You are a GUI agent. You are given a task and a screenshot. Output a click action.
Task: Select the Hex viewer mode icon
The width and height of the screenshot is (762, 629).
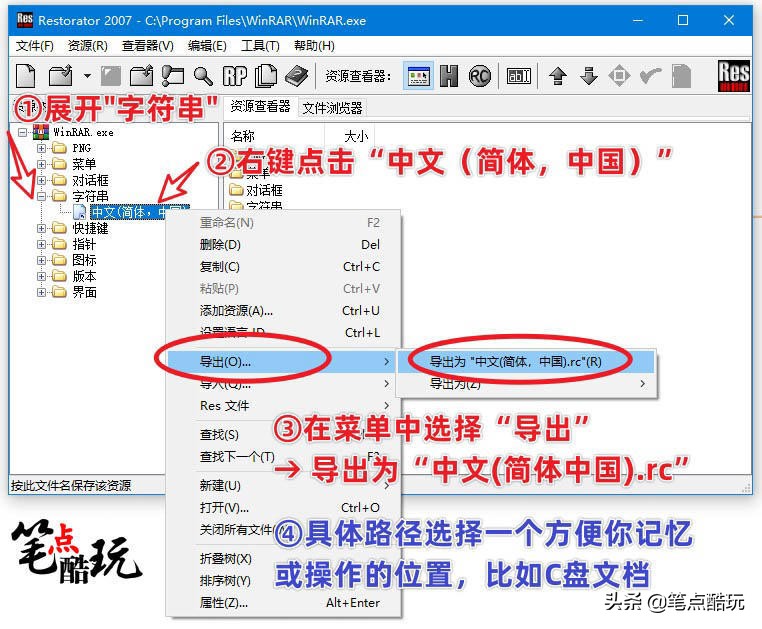449,76
